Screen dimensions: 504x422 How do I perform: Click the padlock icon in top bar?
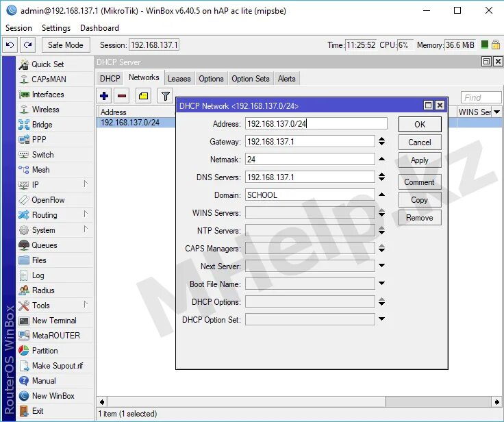[x=496, y=45]
